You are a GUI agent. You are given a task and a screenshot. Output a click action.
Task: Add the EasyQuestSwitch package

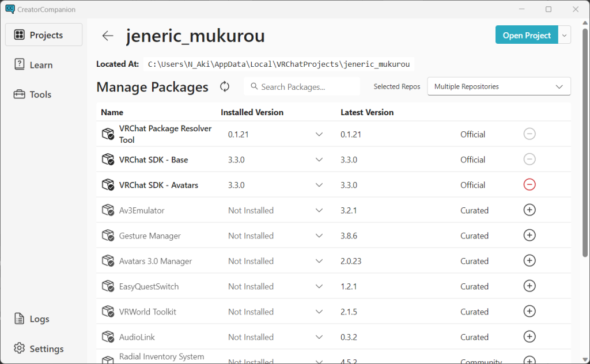point(530,286)
